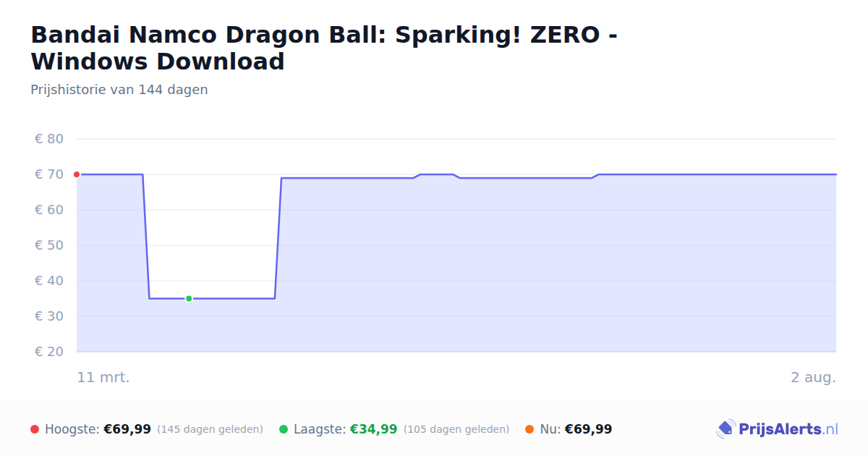Open the PrijsAlerts.nl brand link
868x456 pixels.
[x=777, y=429]
